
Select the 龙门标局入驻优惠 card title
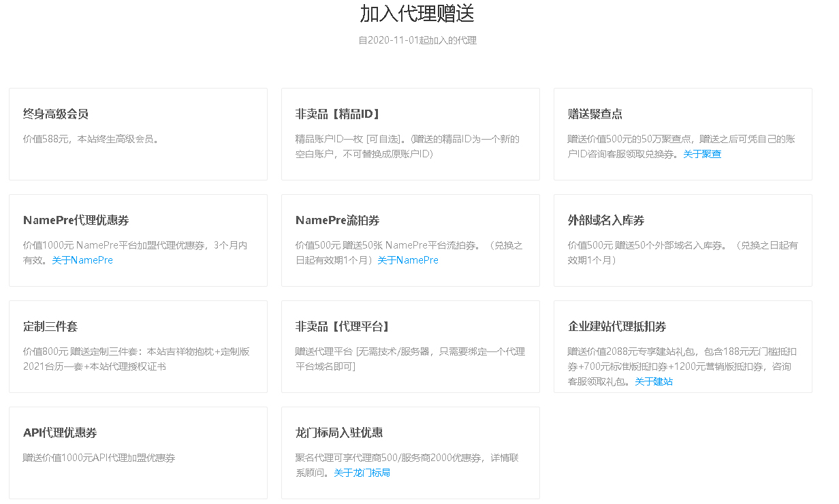pyautogui.click(x=339, y=432)
